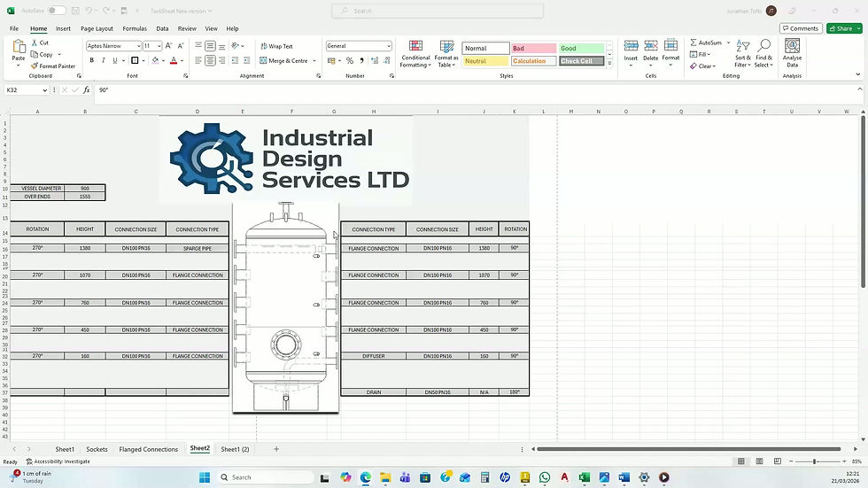The image size is (868, 488).
Task: Open the Formulas tab
Action: 135,28
